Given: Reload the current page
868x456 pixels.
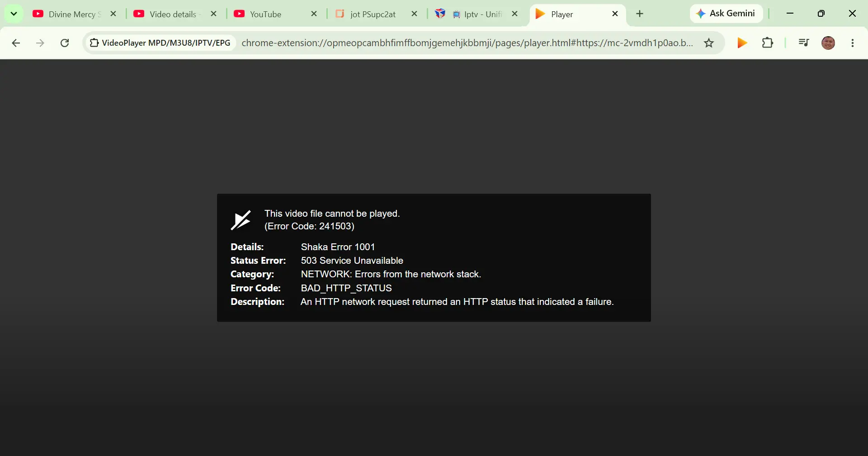Looking at the screenshot, I should tap(65, 43).
